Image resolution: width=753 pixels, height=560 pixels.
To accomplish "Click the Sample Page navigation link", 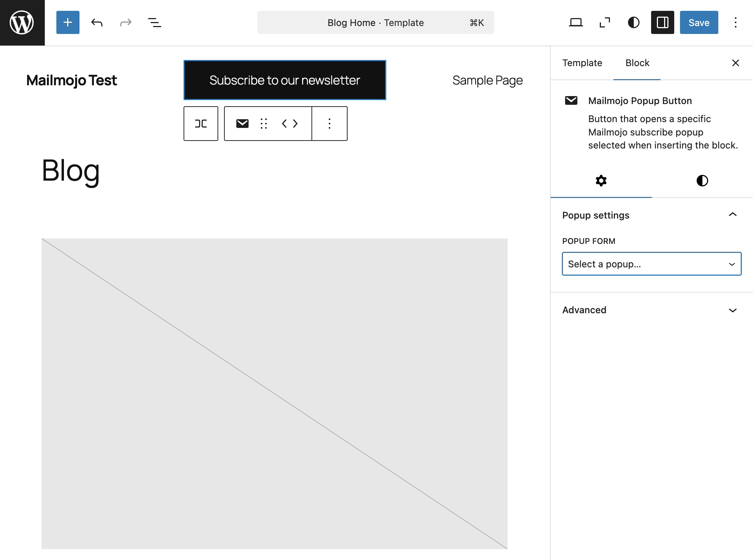I will (487, 80).
